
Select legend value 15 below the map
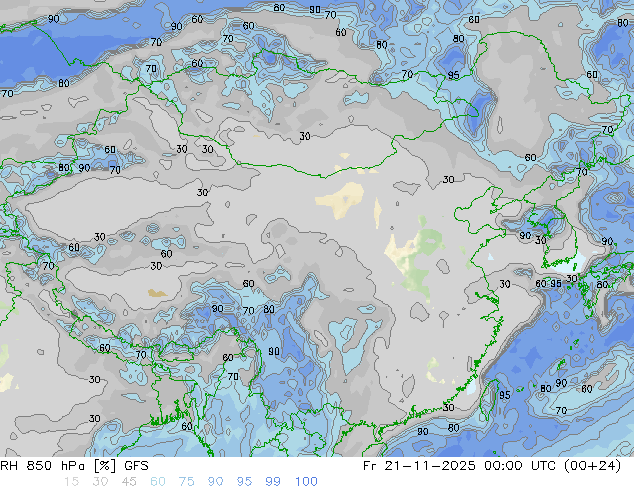[x=71, y=482]
